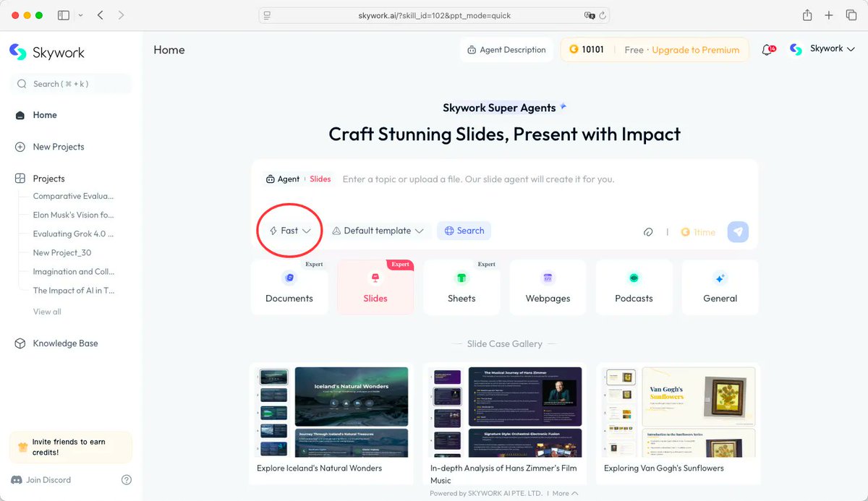Click Join Discord link
Image resolution: width=868 pixels, height=501 pixels.
point(41,480)
